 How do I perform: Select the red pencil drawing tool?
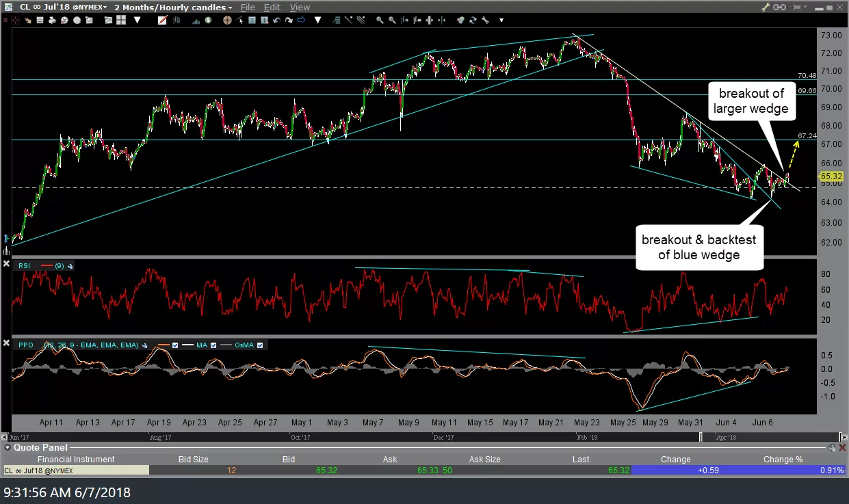pyautogui.click(x=163, y=21)
